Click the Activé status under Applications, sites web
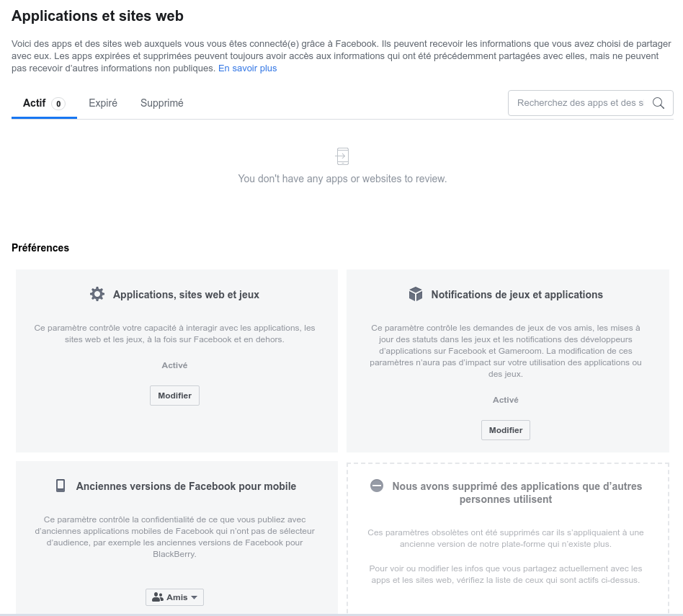Viewport: 683px width, 616px height. 174,365
